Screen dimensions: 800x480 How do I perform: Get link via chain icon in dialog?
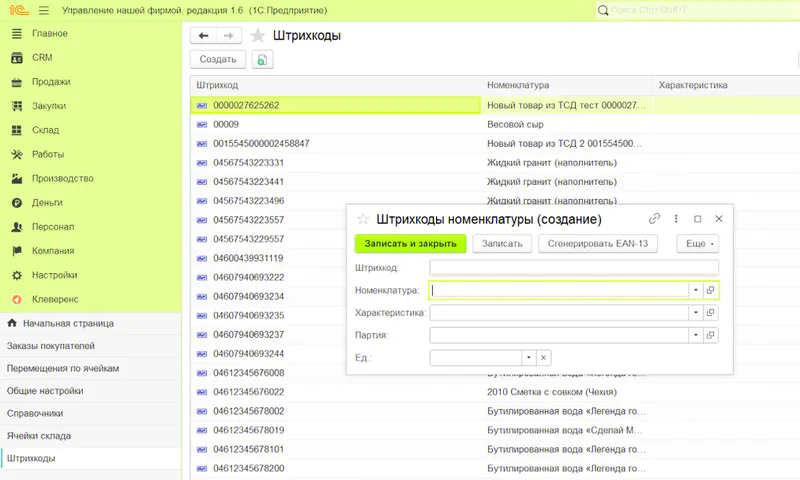pyautogui.click(x=655, y=218)
